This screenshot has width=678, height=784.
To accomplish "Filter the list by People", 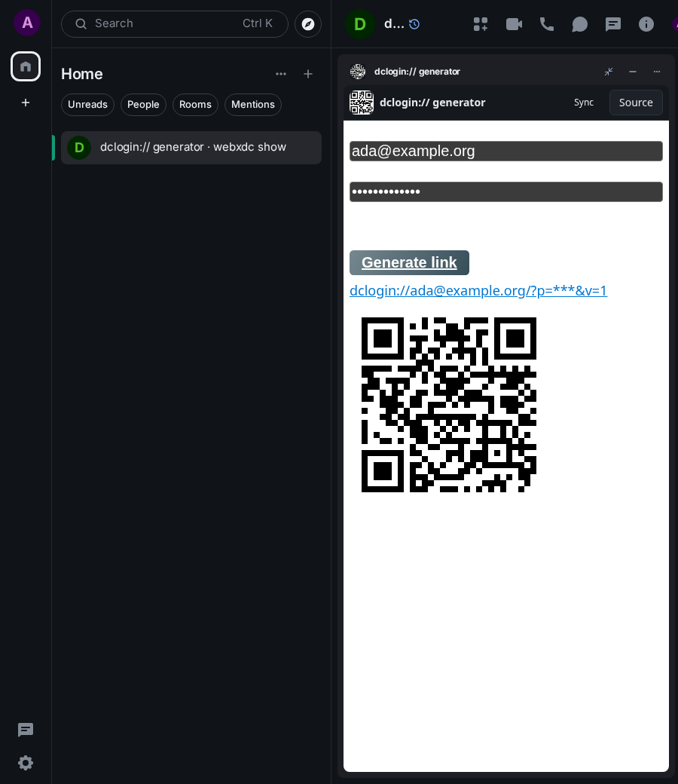I will tap(143, 105).
